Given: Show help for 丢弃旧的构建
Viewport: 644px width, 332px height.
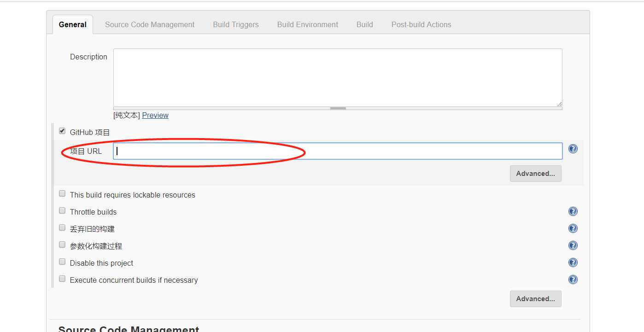Looking at the screenshot, I should (x=573, y=228).
